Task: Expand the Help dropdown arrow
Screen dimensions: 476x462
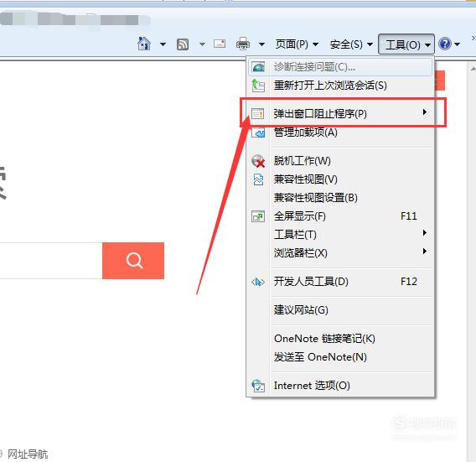Action: coord(458,44)
